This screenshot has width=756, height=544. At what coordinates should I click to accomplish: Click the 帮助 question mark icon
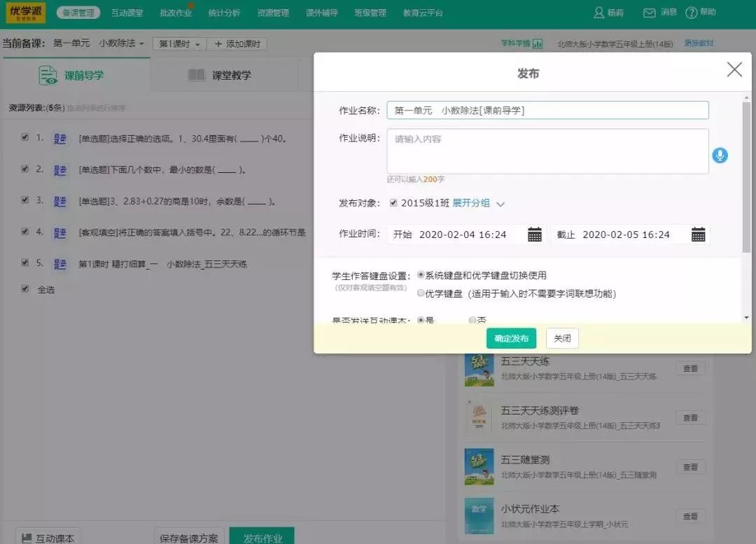point(691,13)
